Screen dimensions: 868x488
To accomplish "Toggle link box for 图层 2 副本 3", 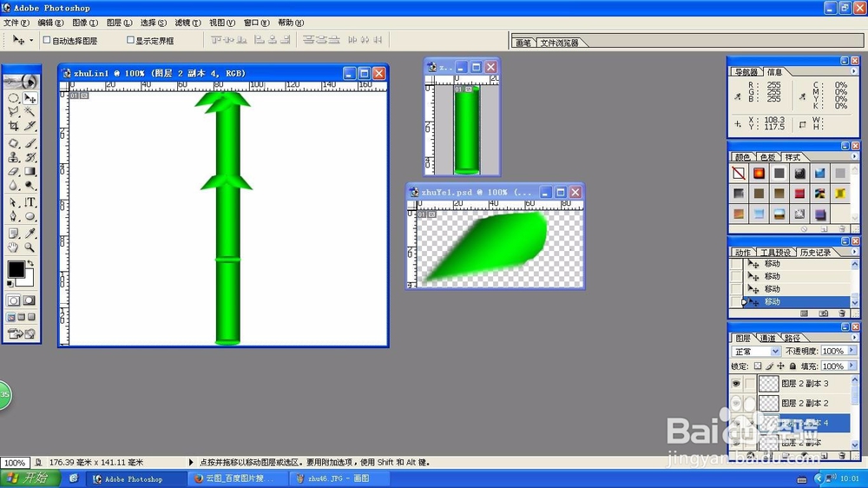I will point(749,383).
